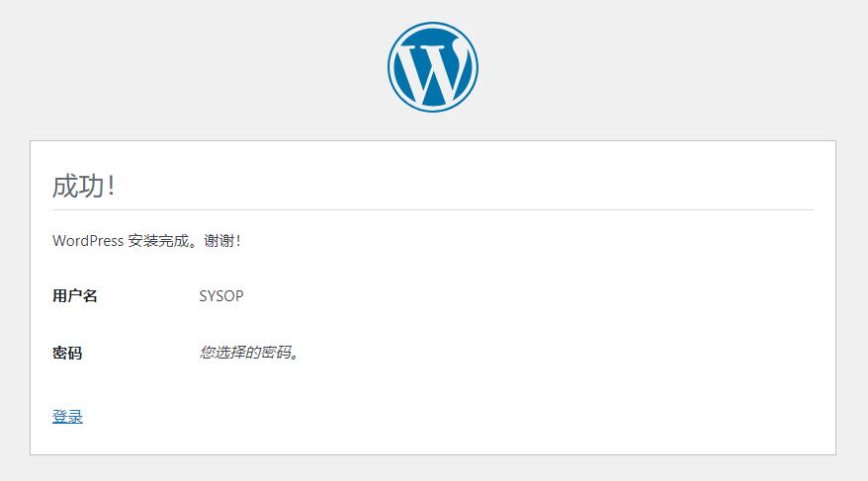Click the 密码 label
The width and height of the screenshot is (868, 481).
[67, 353]
